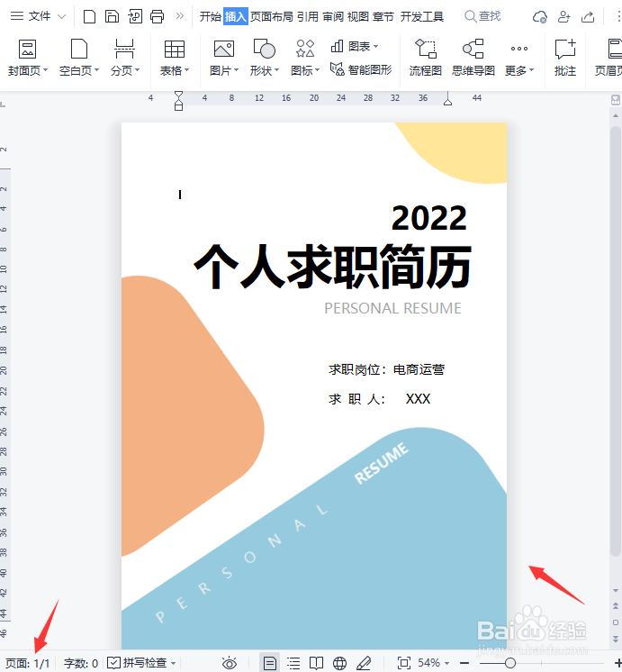Screen dimensions: 622x672
Task: Click the share document icon
Action: pos(588,17)
